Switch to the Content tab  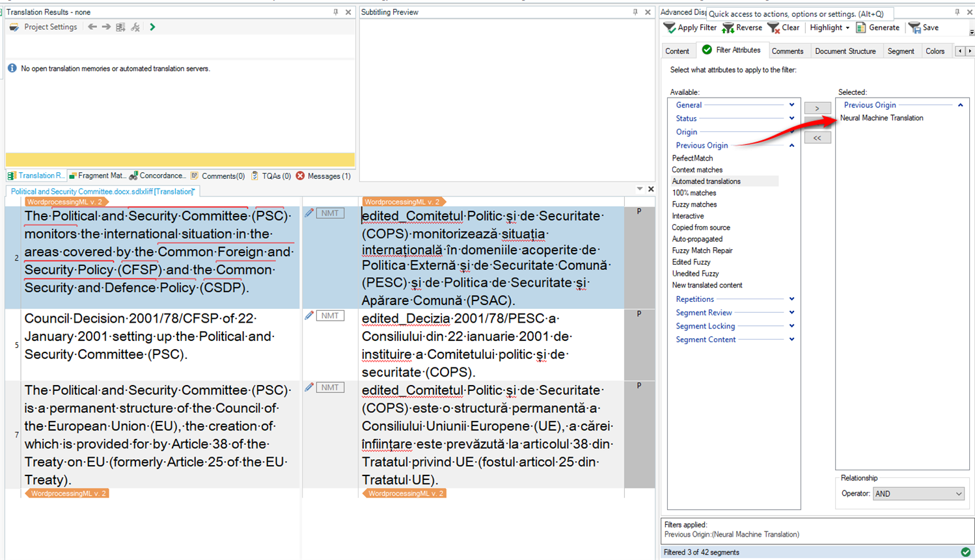pyautogui.click(x=677, y=51)
